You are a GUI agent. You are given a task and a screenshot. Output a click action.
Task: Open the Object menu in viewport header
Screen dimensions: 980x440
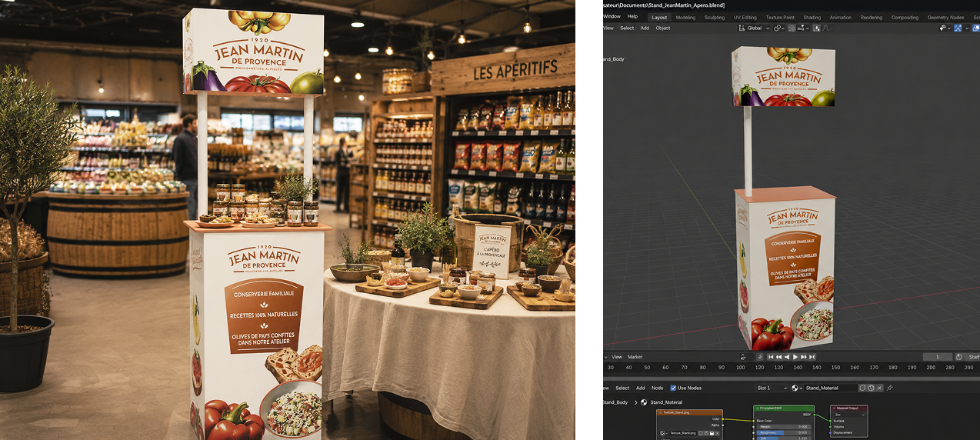(663, 28)
